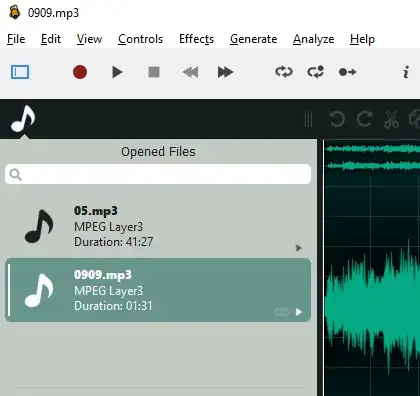
Task: Toggle the record-forward arrow icon
Action: (x=347, y=72)
